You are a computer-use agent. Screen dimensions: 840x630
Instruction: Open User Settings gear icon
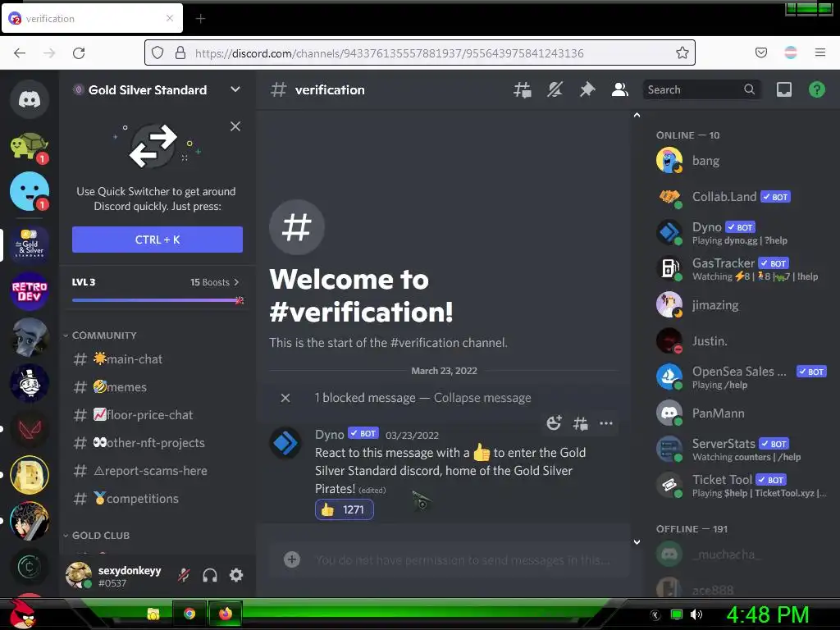click(236, 575)
